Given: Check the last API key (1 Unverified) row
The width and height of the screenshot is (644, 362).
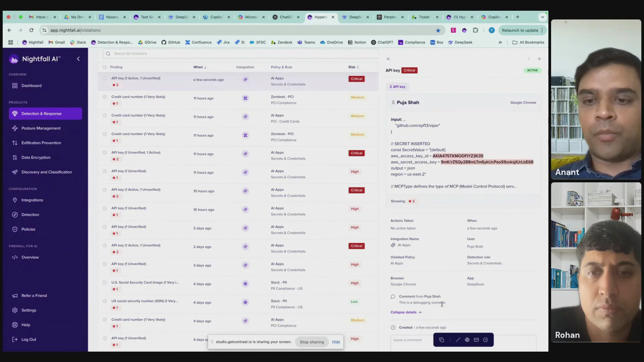Looking at the screenshot, I should pos(105,338).
